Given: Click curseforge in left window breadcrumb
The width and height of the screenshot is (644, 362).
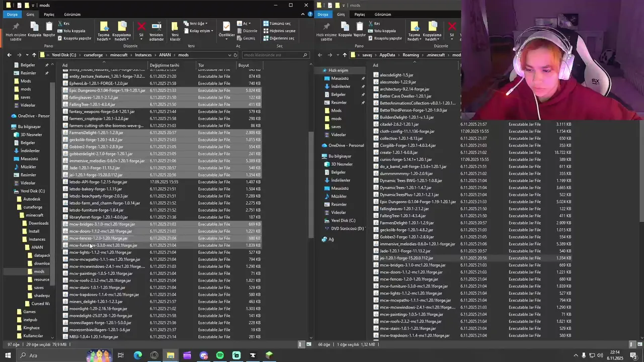Looking at the screenshot, I should tap(93, 55).
